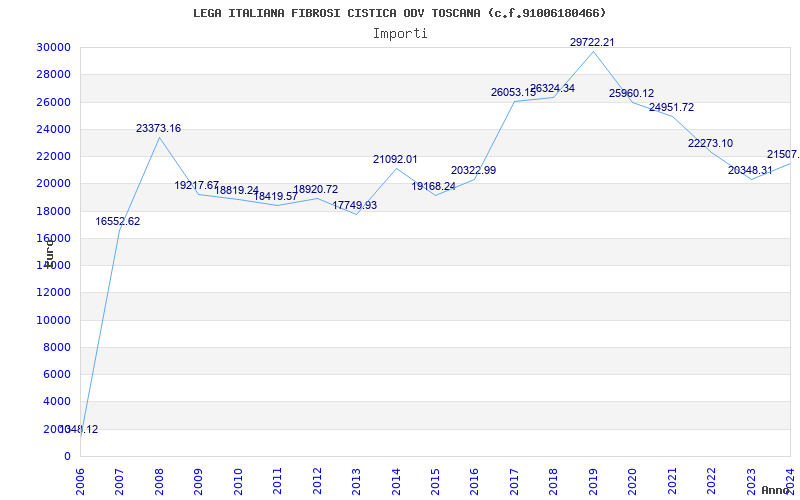Click the y-axis value 8000

coord(57,347)
